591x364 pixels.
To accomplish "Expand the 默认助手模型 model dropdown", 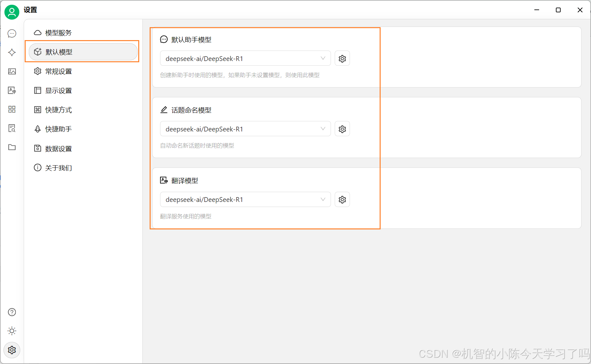I will (x=245, y=58).
